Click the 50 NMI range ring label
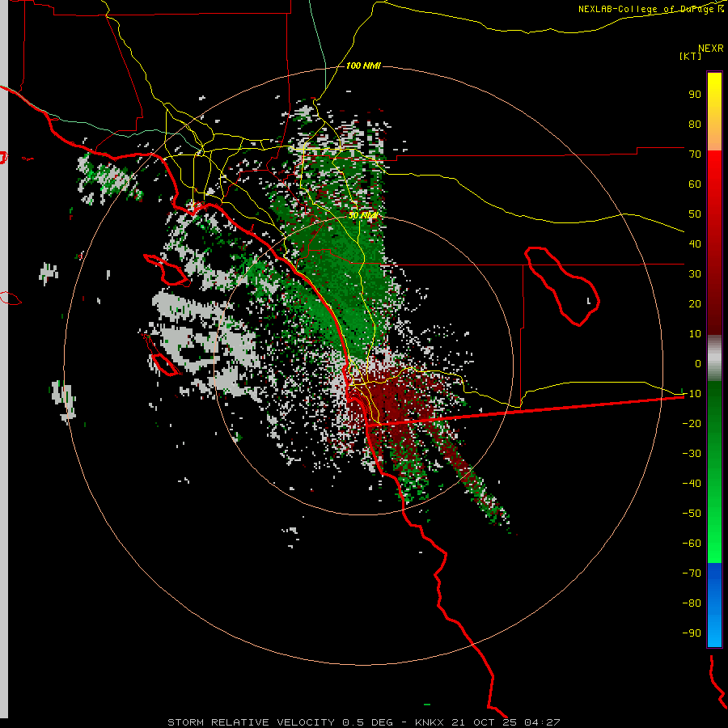 (363, 215)
